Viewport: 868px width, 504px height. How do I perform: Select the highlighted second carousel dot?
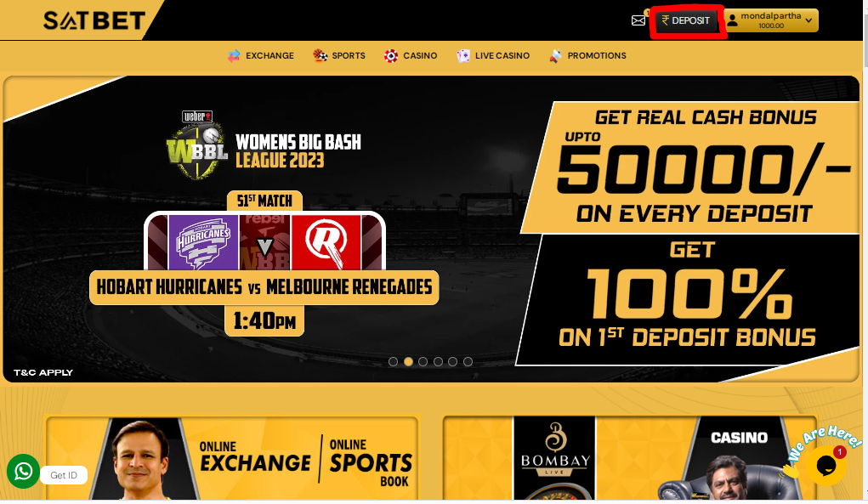coord(409,362)
